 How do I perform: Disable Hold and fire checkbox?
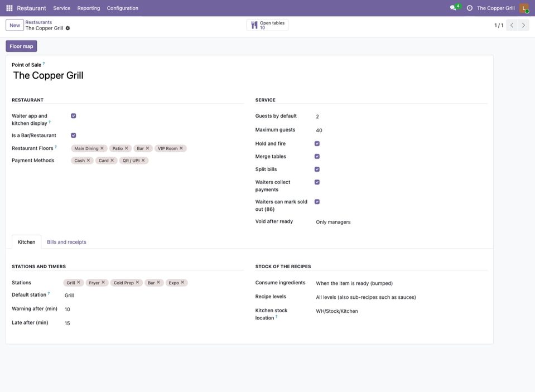pos(317,144)
